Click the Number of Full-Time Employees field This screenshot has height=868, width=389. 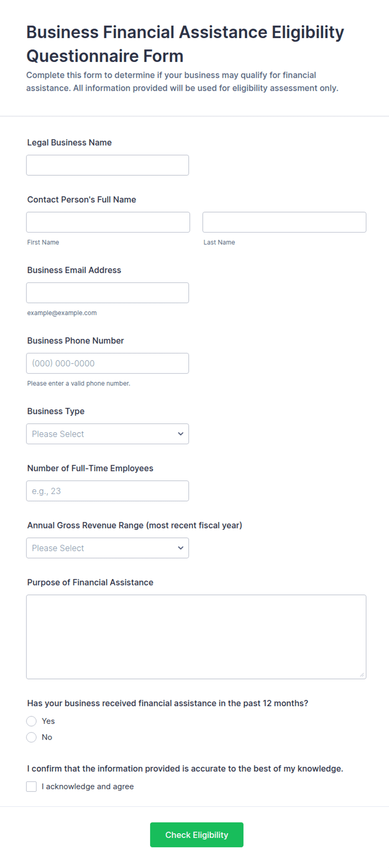[x=107, y=491]
